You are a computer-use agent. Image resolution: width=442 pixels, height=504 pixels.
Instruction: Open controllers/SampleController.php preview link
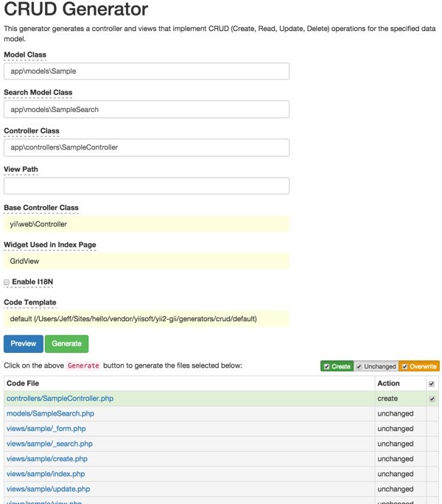pyautogui.click(x=60, y=398)
